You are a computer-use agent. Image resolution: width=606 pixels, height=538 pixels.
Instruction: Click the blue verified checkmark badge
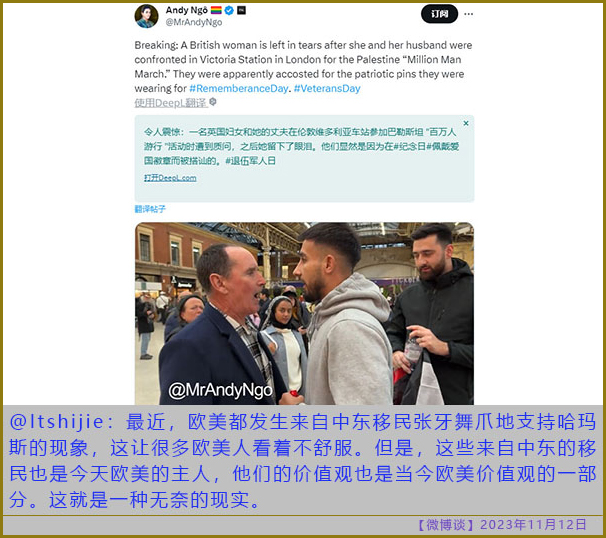(x=229, y=10)
